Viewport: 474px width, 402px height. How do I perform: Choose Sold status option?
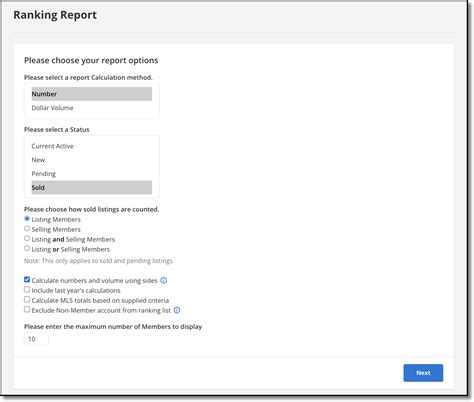click(92, 187)
